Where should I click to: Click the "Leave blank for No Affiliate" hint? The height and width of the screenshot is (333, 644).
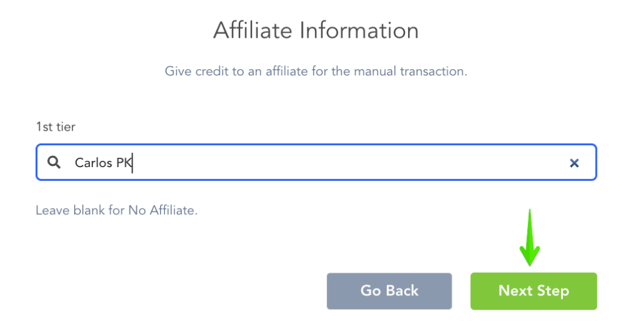coord(116,210)
